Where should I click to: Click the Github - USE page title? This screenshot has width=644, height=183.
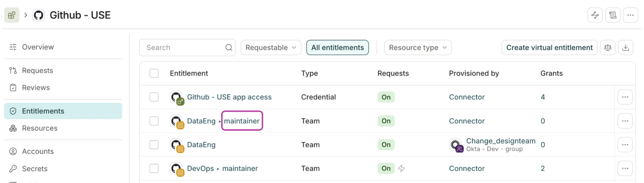(x=80, y=15)
